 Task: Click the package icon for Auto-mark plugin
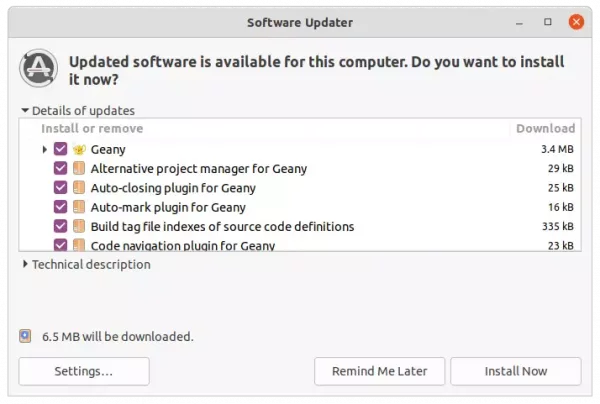[x=79, y=207]
